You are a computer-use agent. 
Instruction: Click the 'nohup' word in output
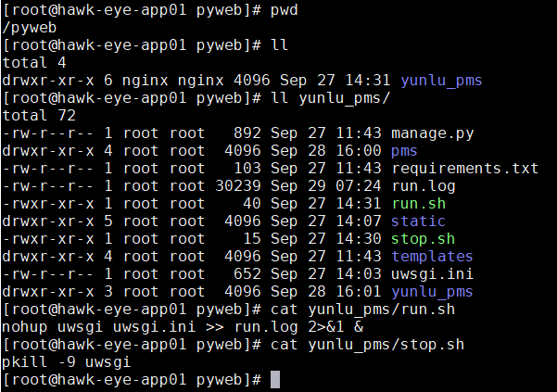point(24,327)
